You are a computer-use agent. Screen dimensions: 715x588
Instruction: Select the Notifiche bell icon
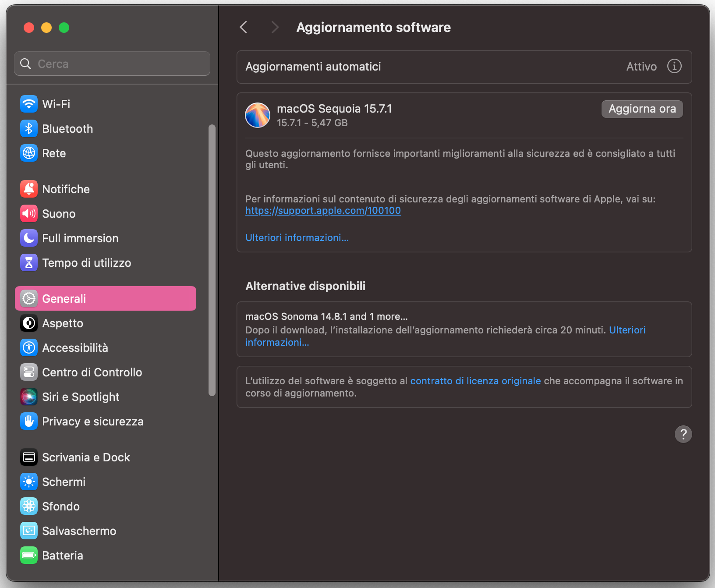point(29,189)
